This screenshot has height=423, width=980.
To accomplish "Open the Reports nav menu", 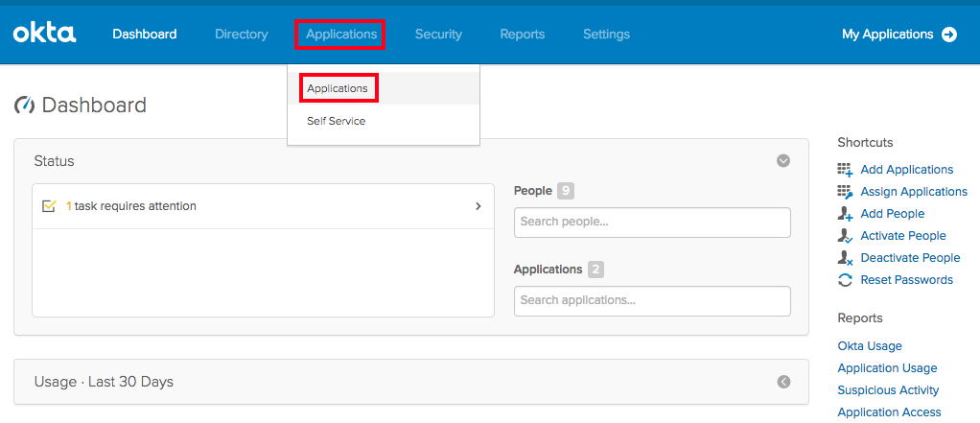I will [x=522, y=35].
